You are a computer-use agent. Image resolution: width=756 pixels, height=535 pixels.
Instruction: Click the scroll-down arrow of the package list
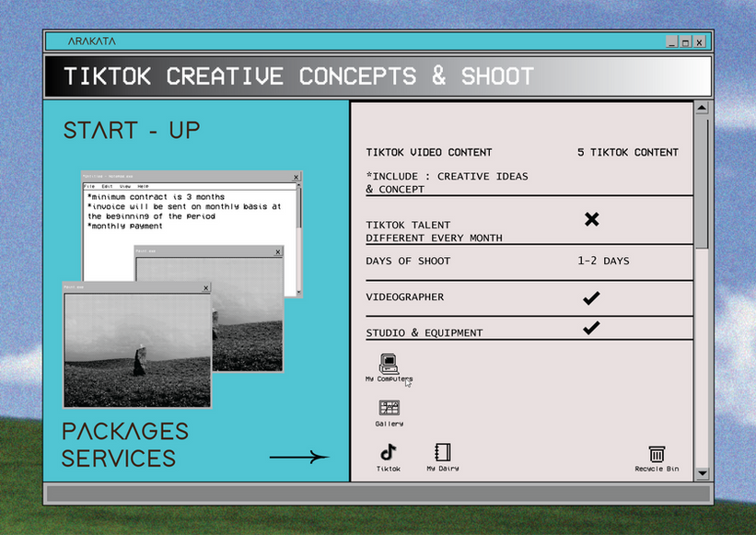coord(702,473)
